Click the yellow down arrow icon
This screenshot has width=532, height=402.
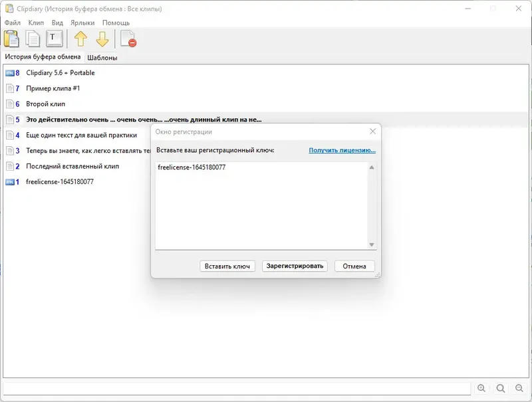[x=102, y=39]
